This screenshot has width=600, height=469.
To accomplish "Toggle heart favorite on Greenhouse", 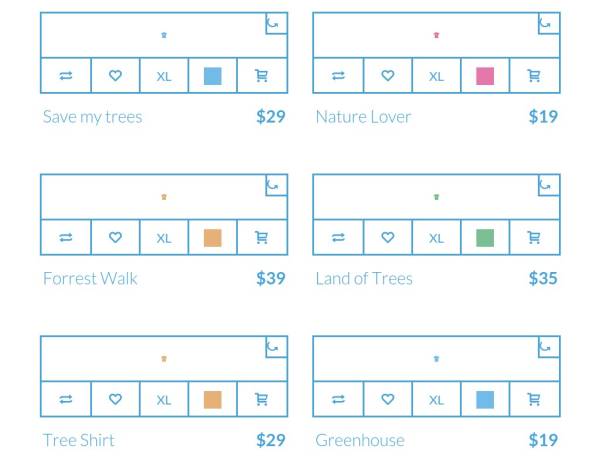I will click(388, 399).
